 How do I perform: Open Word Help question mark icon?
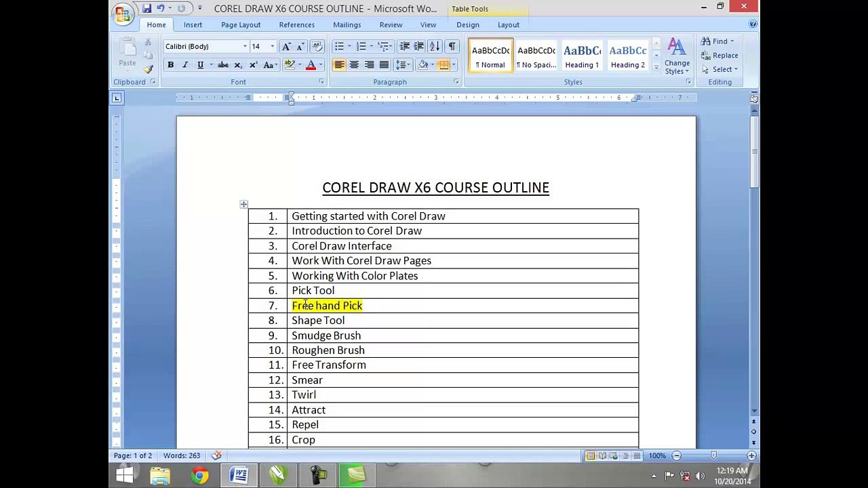coord(753,24)
